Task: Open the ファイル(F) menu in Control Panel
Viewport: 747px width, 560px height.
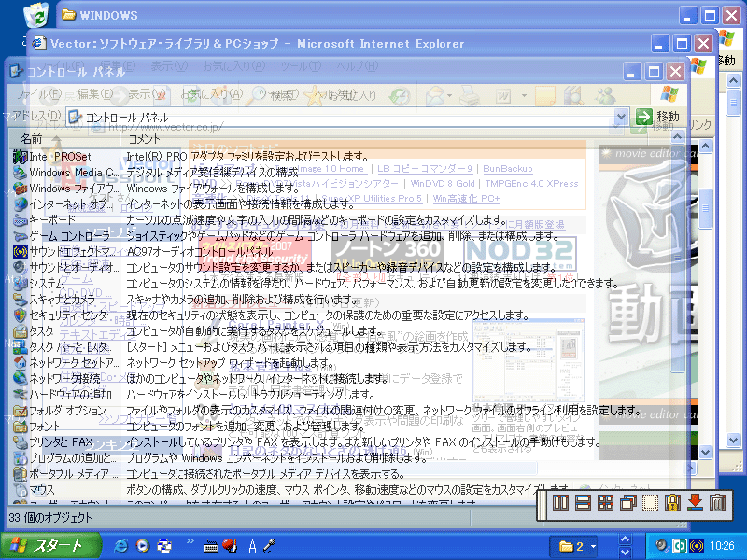Action: click(x=38, y=94)
